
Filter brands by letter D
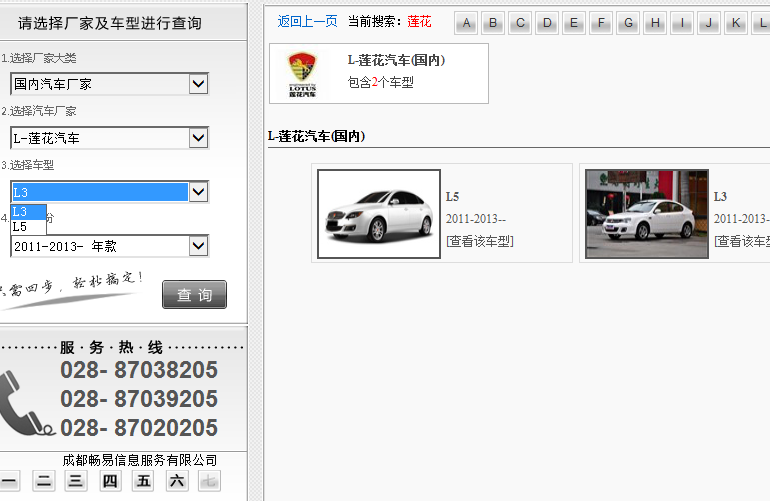[547, 23]
